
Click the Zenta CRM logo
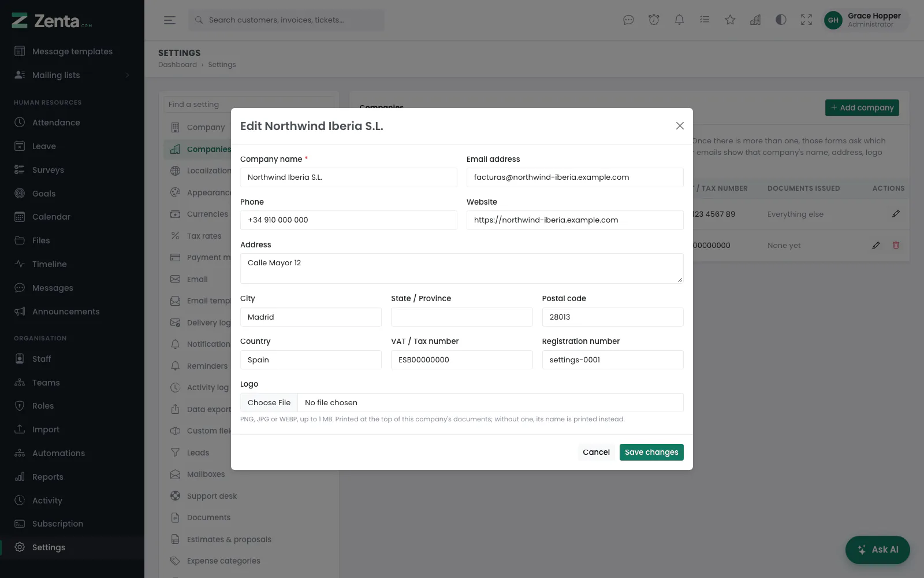pos(52,21)
